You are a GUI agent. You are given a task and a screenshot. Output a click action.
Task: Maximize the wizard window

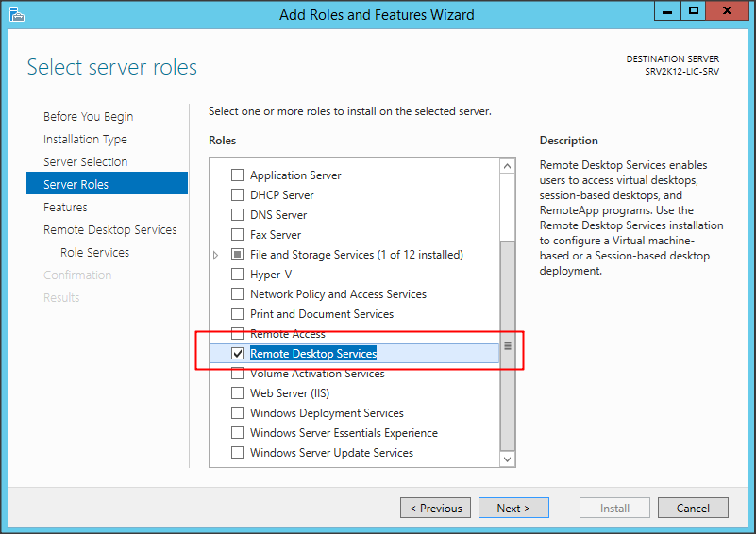(694, 12)
